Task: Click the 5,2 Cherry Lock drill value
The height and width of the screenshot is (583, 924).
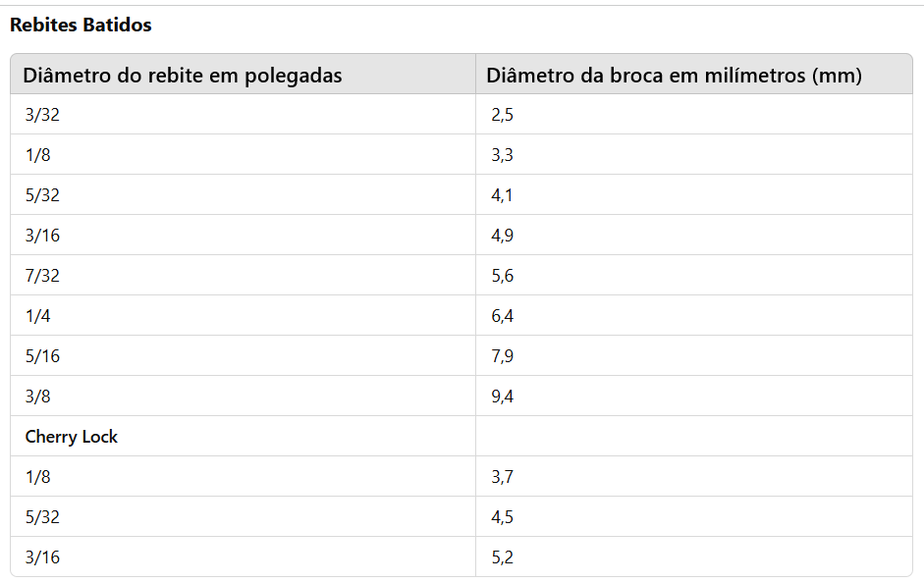Action: pyautogui.click(x=502, y=557)
